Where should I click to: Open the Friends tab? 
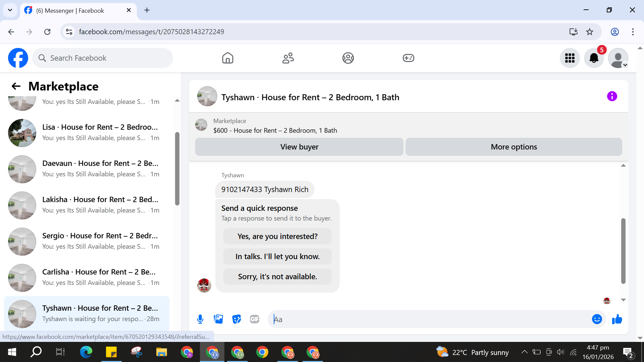[288, 58]
